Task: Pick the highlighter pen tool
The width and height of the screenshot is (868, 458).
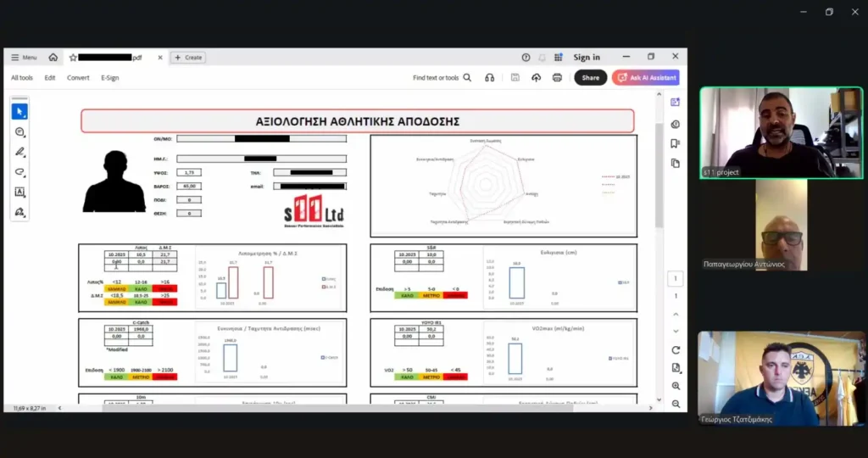Action: (19, 152)
